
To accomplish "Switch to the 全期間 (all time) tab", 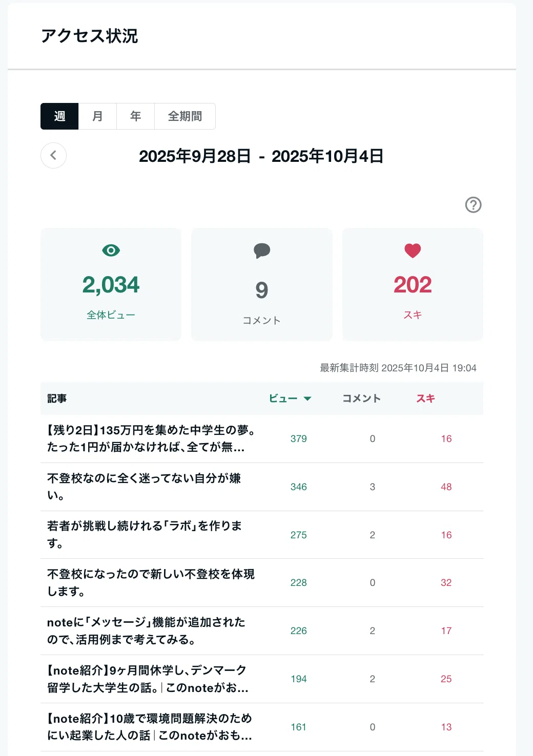I will tap(185, 116).
